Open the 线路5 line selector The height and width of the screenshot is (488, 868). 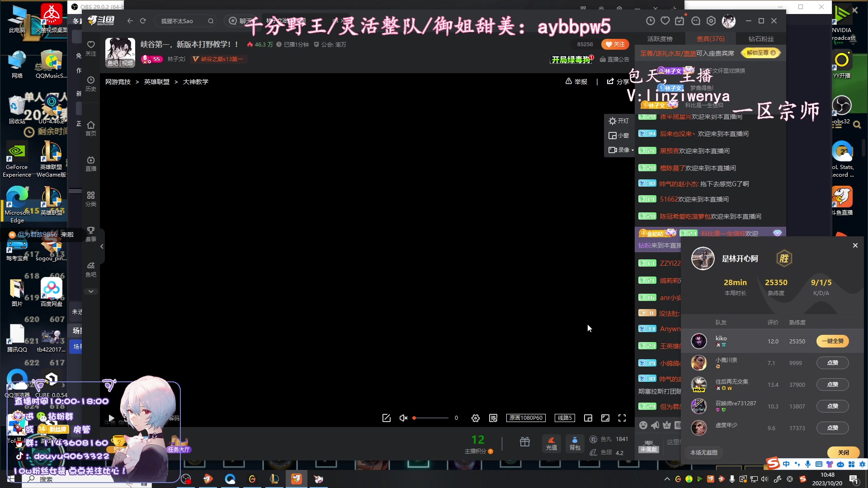(564, 418)
